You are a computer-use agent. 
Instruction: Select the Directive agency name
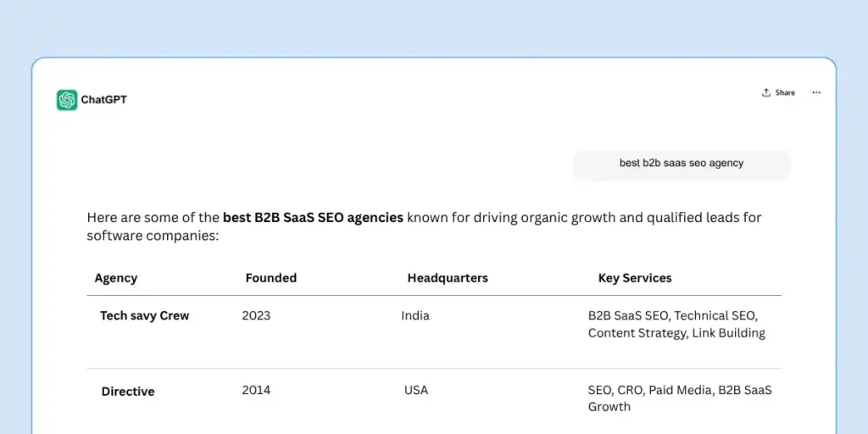pyautogui.click(x=128, y=392)
